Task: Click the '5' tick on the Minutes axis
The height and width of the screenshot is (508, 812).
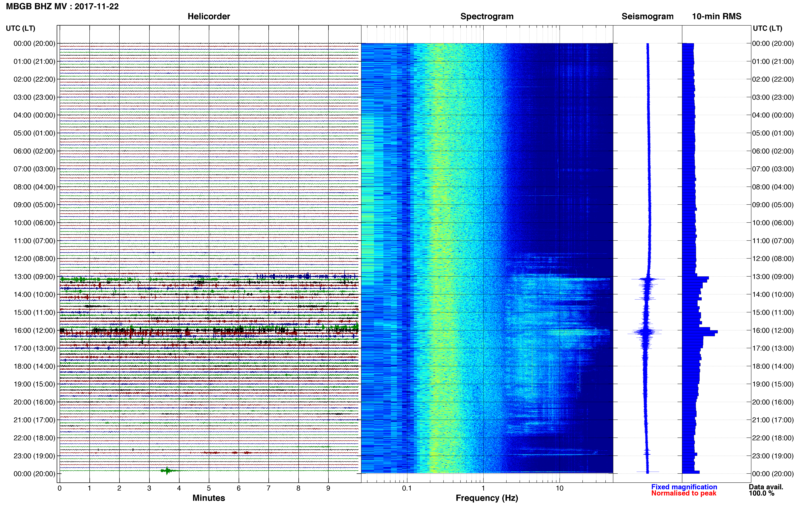Action: click(x=209, y=488)
